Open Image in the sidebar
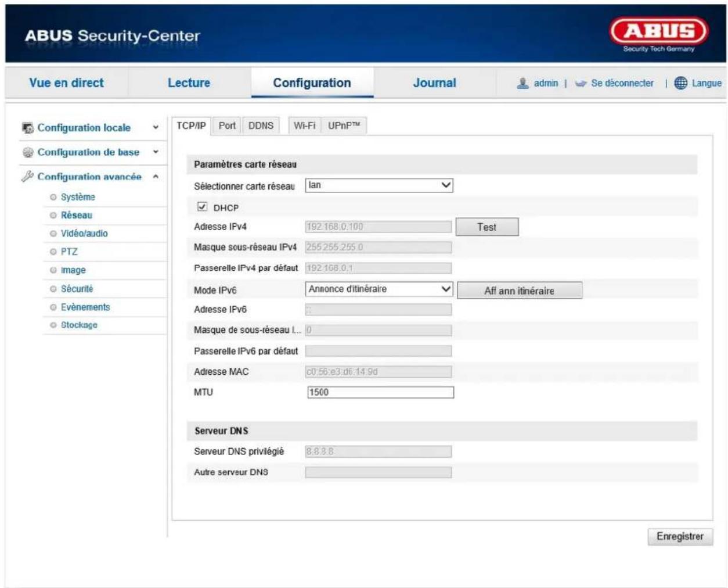This screenshot has height=588, width=728. [x=73, y=270]
